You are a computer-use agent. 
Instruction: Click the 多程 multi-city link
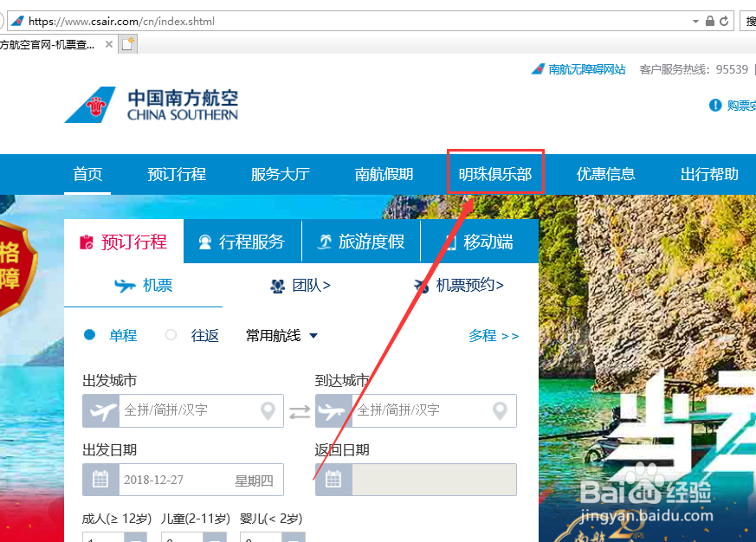[493, 335]
